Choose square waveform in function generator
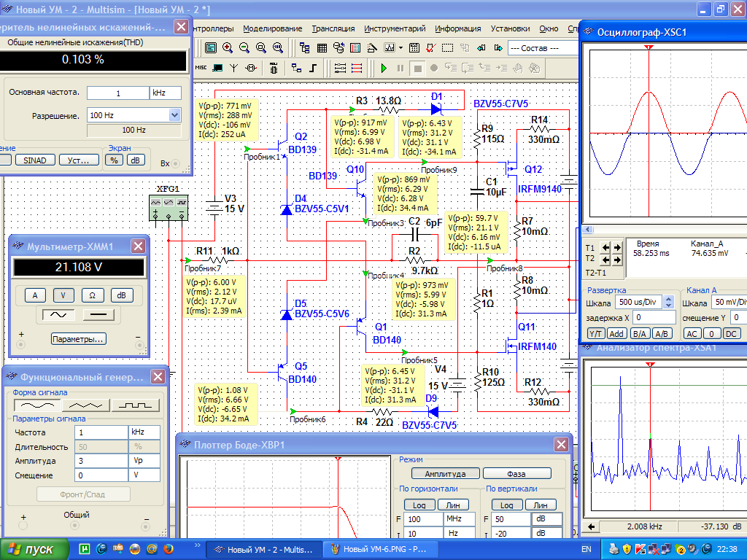The width and height of the screenshot is (747, 560). [135, 405]
